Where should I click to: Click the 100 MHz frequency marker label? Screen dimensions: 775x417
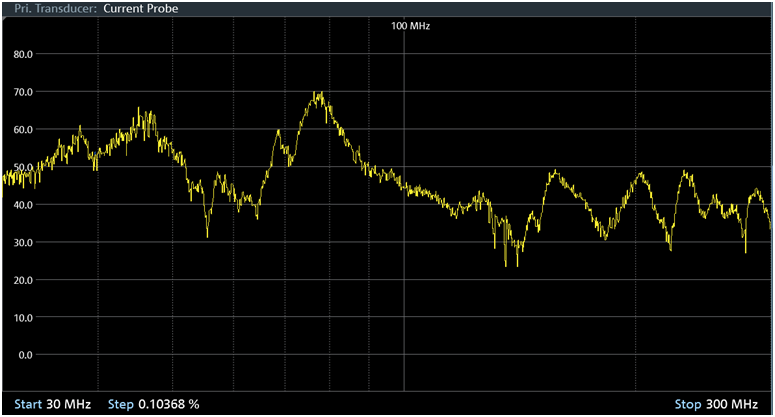(x=410, y=26)
